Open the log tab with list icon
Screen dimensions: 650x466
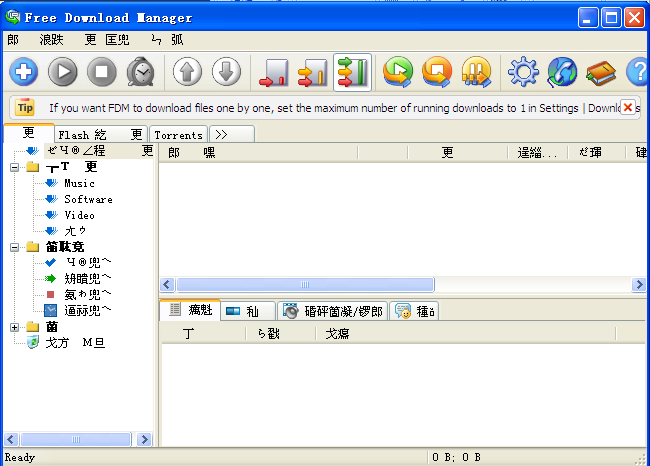click(x=191, y=310)
